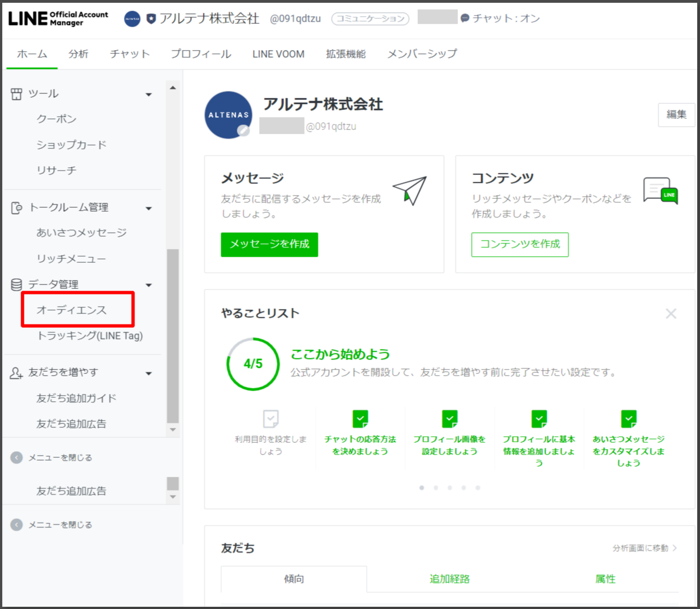Click the LINE Official Account Manager logo
The image size is (700, 609).
58,18
